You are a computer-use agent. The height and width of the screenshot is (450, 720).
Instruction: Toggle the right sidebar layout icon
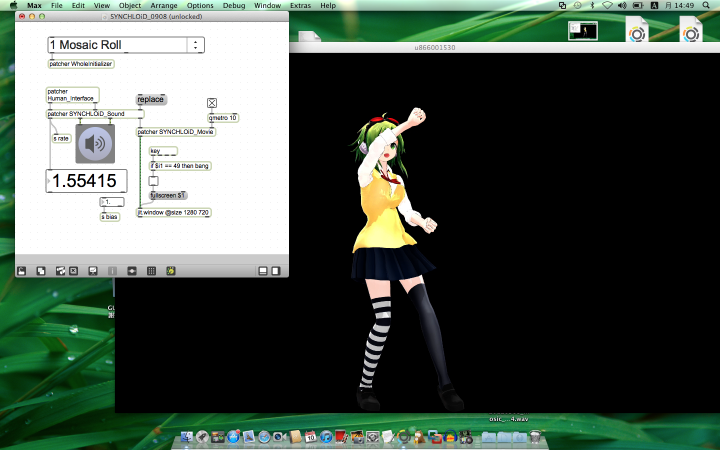point(276,271)
